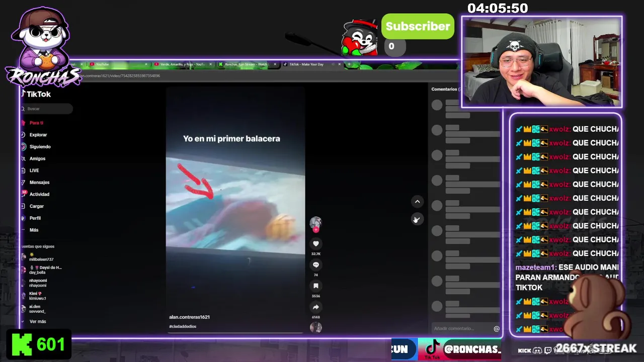The width and height of the screenshot is (644, 362).
Task: Open the Siguiendo feed
Action: tap(40, 147)
